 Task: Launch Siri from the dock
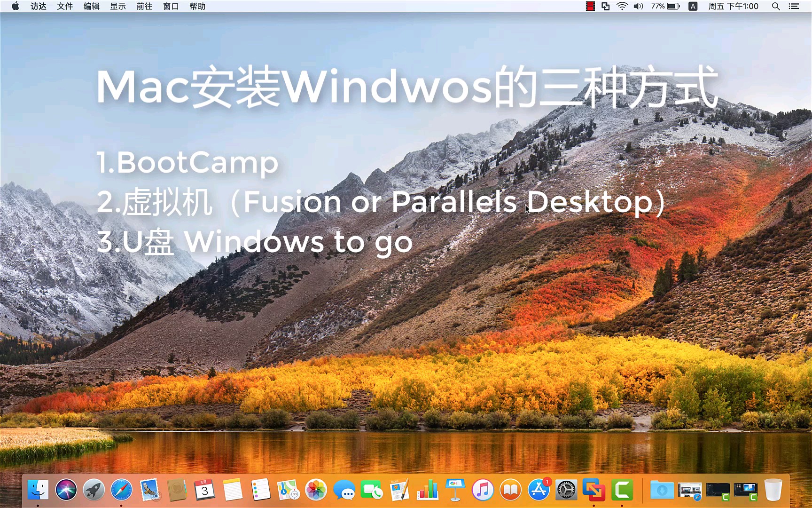(66, 490)
